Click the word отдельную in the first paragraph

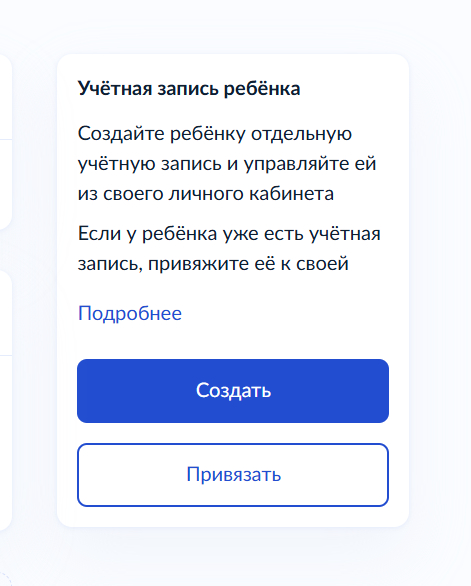301,134
